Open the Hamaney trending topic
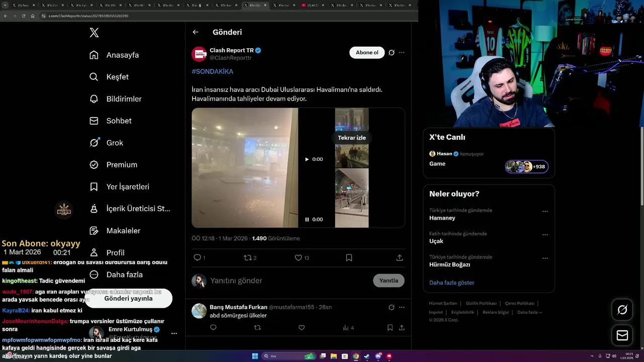 [442, 218]
